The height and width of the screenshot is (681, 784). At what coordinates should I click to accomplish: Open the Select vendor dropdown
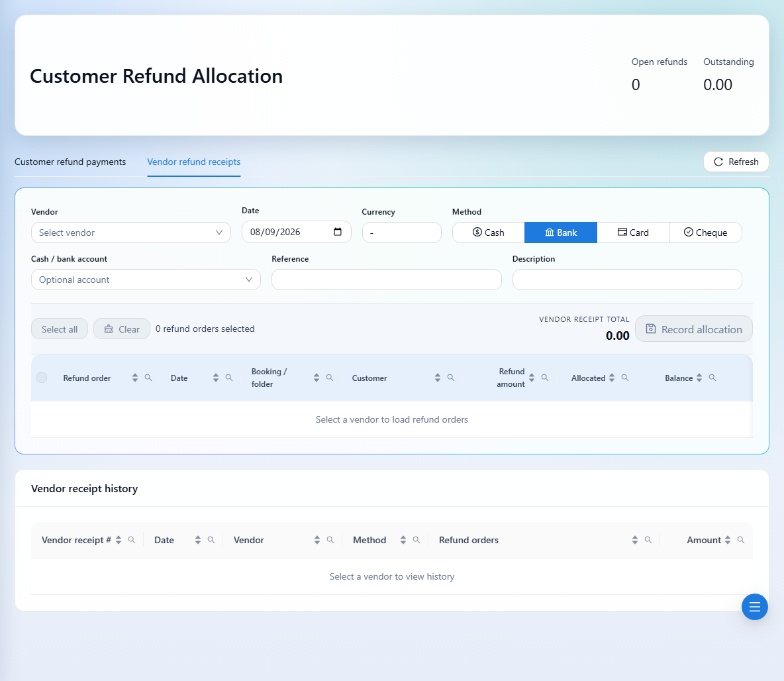pos(131,233)
